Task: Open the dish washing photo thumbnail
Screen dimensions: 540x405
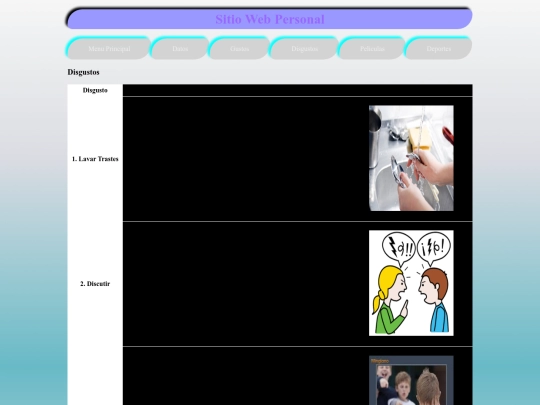Action: pyautogui.click(x=411, y=158)
